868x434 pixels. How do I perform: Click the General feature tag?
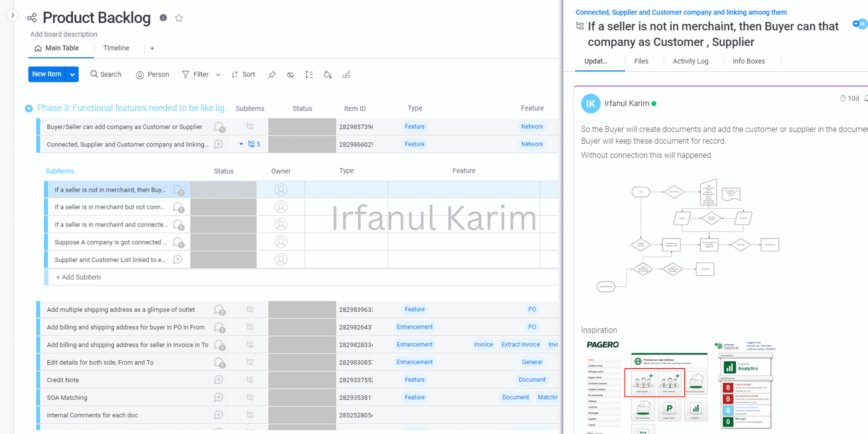tap(532, 362)
